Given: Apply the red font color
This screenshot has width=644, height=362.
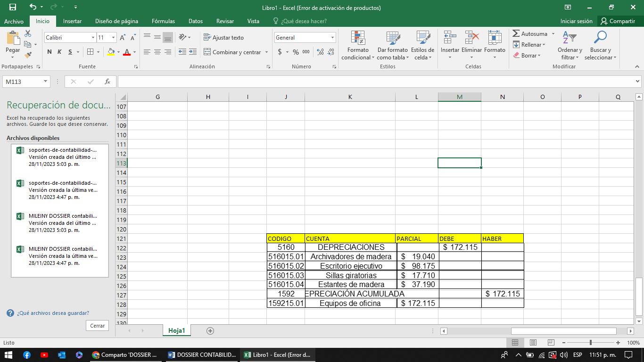Looking at the screenshot, I should tap(126, 52).
